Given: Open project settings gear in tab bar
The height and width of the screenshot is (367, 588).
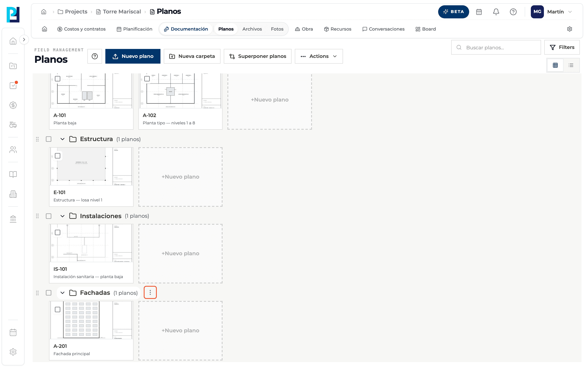Looking at the screenshot, I should coord(569,29).
